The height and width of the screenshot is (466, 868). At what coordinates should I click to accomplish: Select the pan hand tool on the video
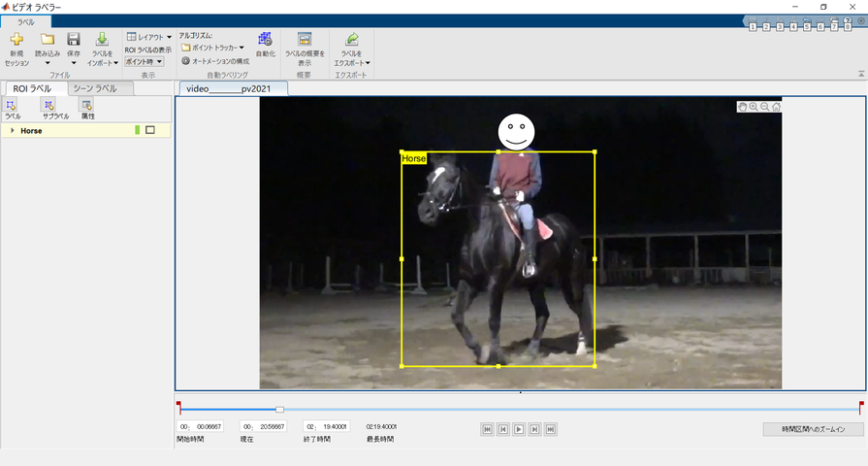click(x=743, y=107)
